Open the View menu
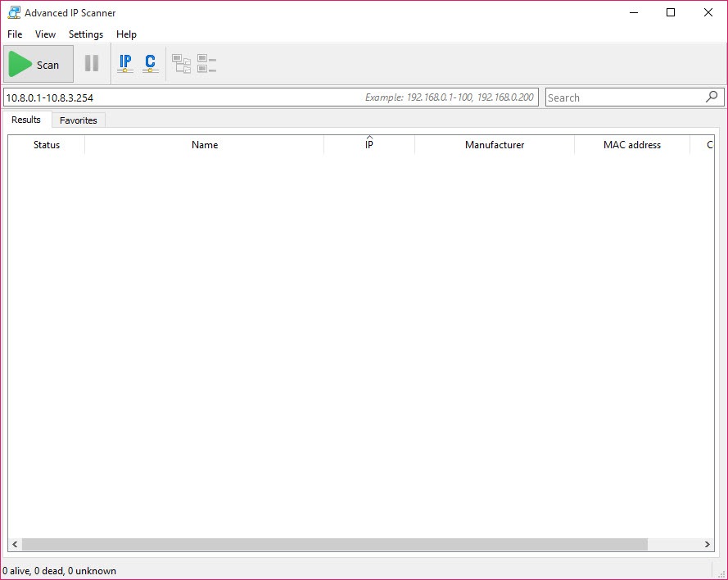This screenshot has height=580, width=728. [46, 34]
